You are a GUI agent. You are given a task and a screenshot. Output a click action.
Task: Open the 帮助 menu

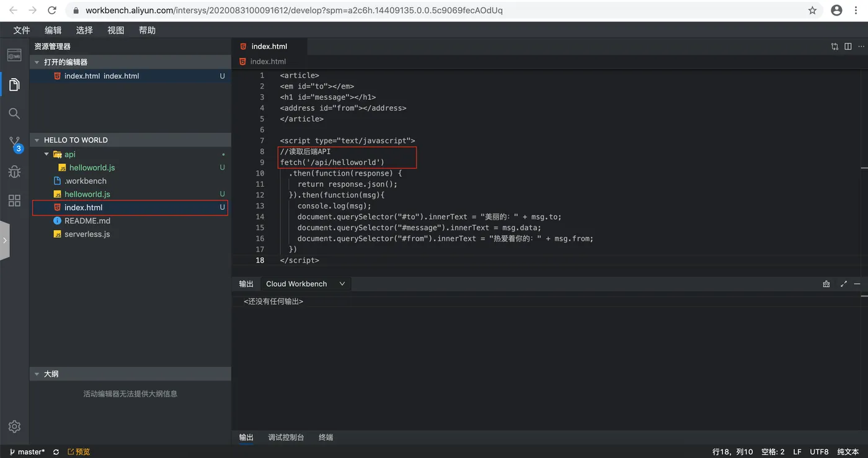coord(147,30)
